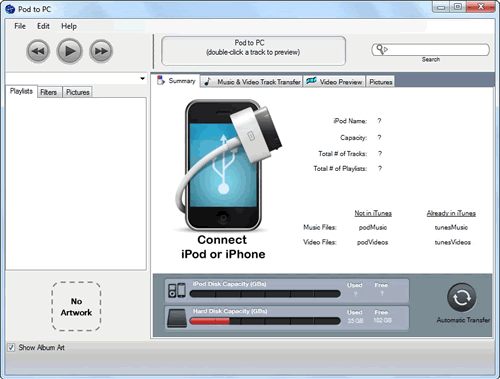This screenshot has height=379, width=500.
Task: Click the Summary tab iPod icon
Action: coord(161,80)
